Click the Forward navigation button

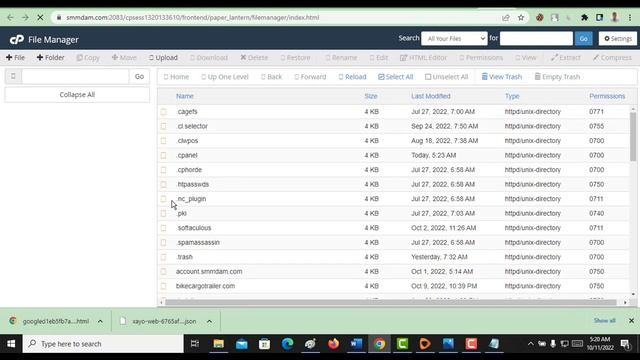tap(310, 77)
